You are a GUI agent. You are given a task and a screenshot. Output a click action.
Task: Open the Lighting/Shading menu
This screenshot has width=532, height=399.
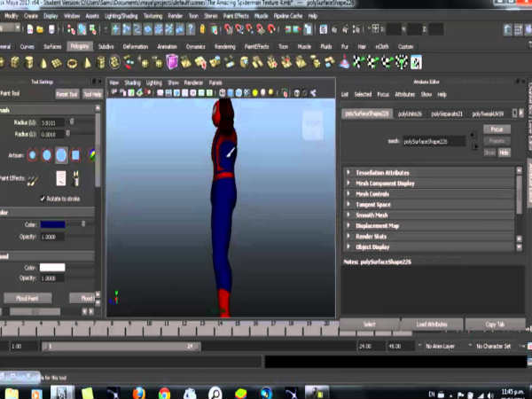click(x=122, y=16)
